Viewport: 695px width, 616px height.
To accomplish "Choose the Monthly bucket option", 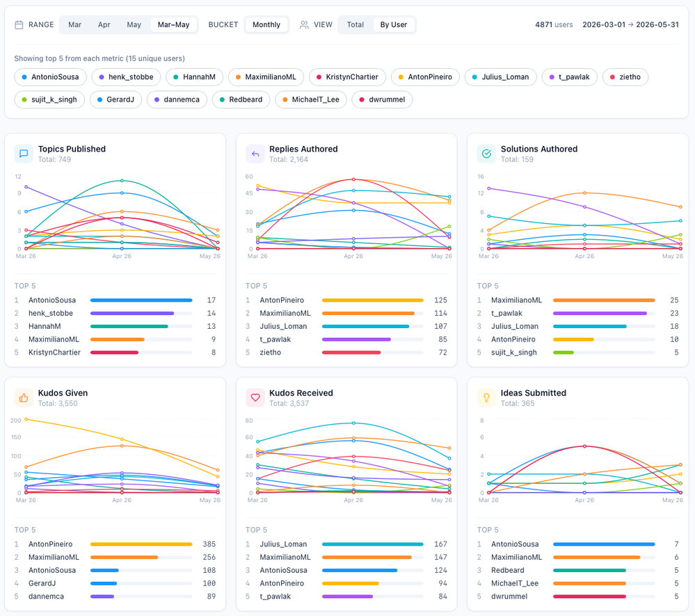I will (x=266, y=25).
